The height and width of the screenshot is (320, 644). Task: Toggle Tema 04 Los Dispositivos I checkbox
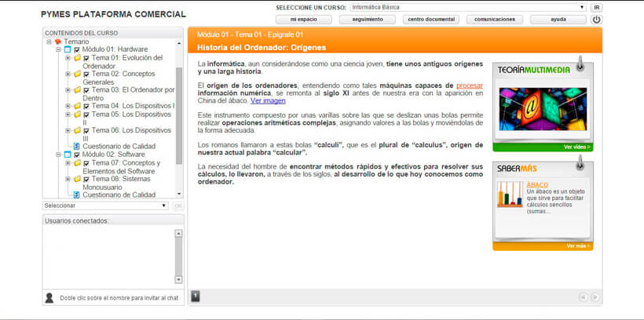coord(86,106)
